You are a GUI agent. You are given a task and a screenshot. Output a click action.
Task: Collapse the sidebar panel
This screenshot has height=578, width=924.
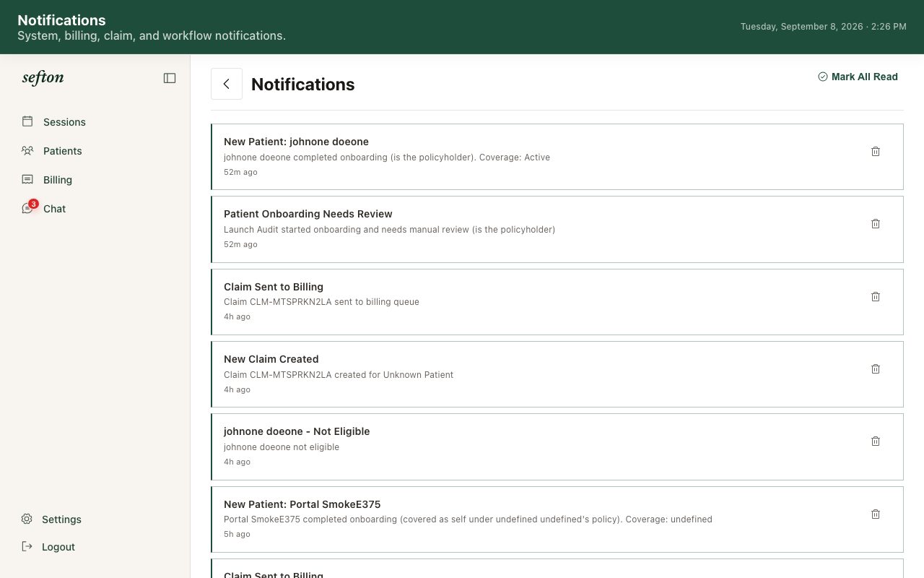(170, 78)
